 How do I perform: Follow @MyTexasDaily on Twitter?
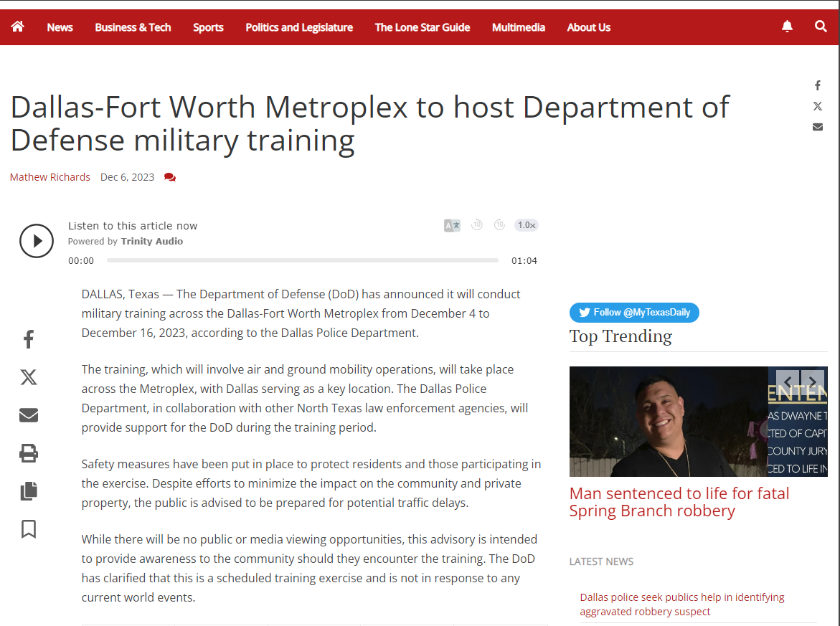634,313
